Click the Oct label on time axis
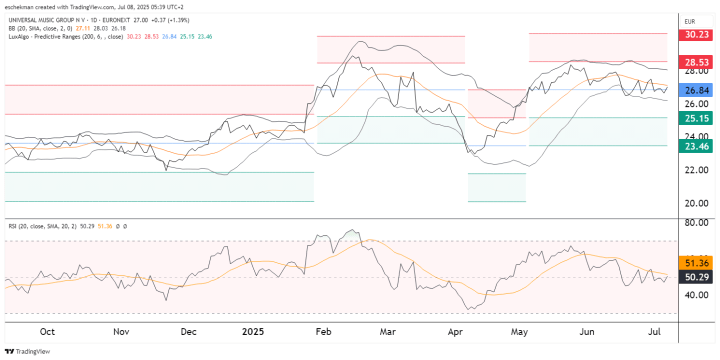The width and height of the screenshot is (720, 360). 47,332
